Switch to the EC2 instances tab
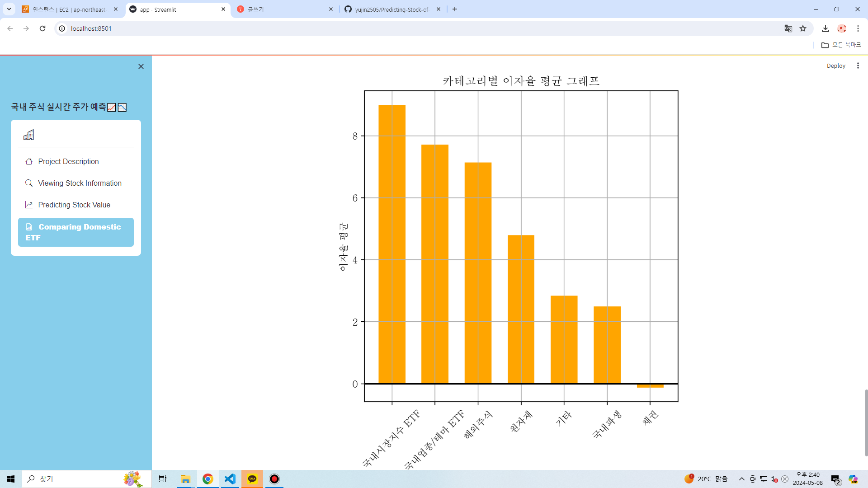This screenshot has width=868, height=488. click(x=68, y=9)
